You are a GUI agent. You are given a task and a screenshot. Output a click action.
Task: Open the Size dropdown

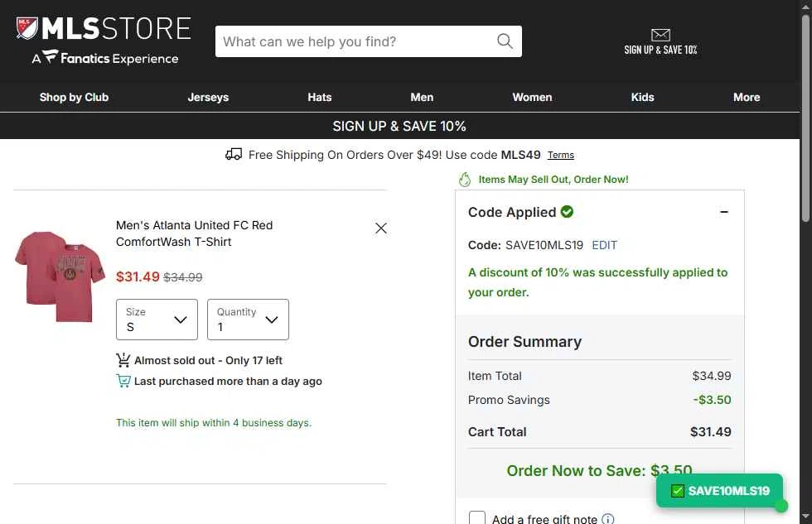pyautogui.click(x=157, y=320)
